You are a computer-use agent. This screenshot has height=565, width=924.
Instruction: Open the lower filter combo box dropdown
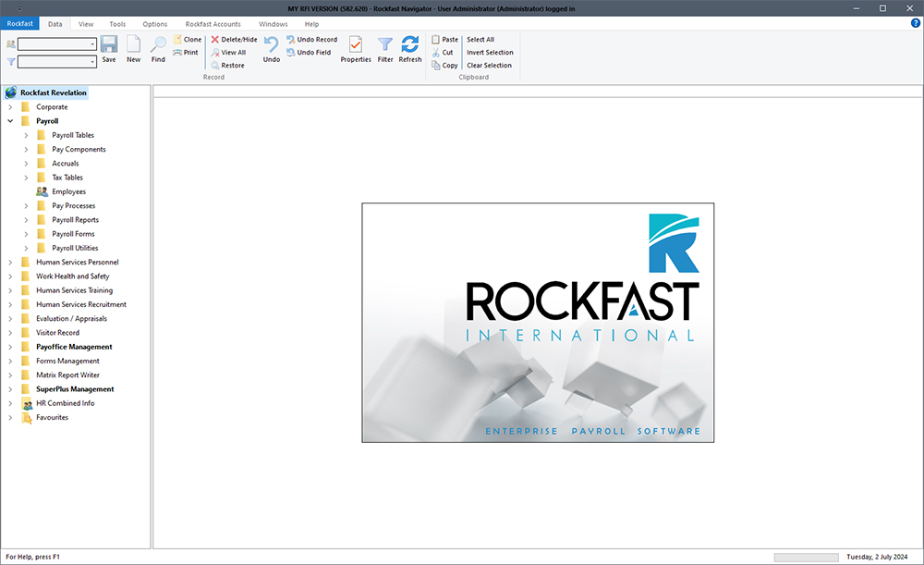pyautogui.click(x=92, y=62)
